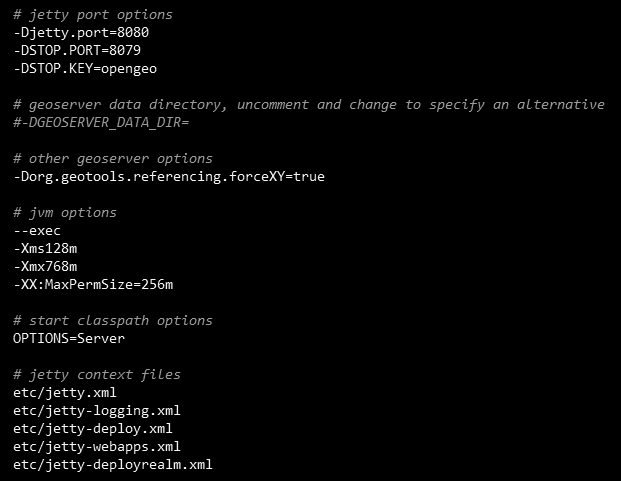Image resolution: width=621 pixels, height=481 pixels.
Task: Click the geoserver data directory comment line
Action: 309,105
